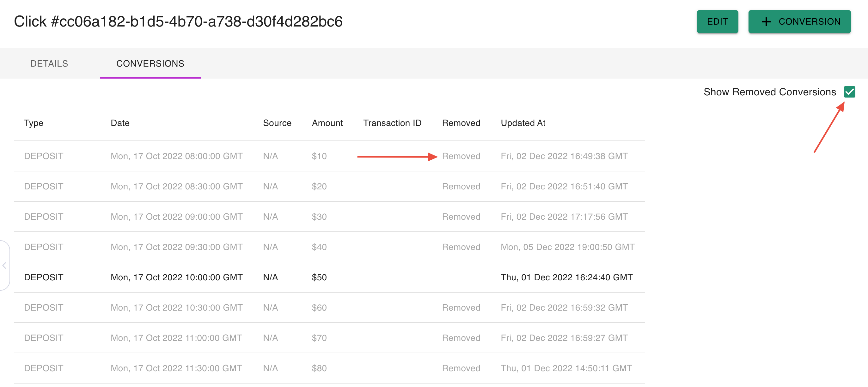The width and height of the screenshot is (868, 387).
Task: Click the Source column header
Action: point(277,123)
